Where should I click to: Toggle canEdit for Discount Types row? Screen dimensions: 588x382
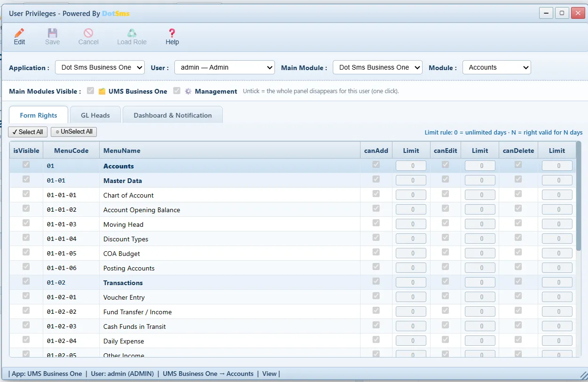click(x=445, y=238)
